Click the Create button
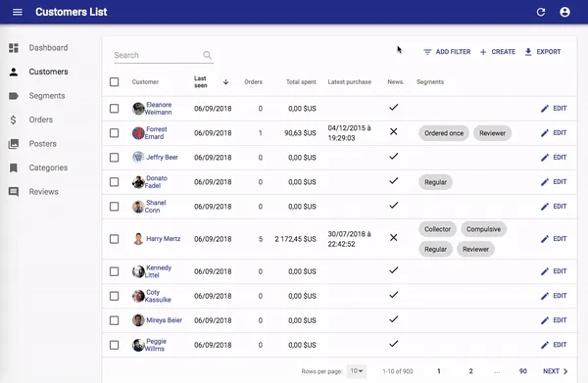Viewport: 588px width, 383px height. click(x=498, y=52)
